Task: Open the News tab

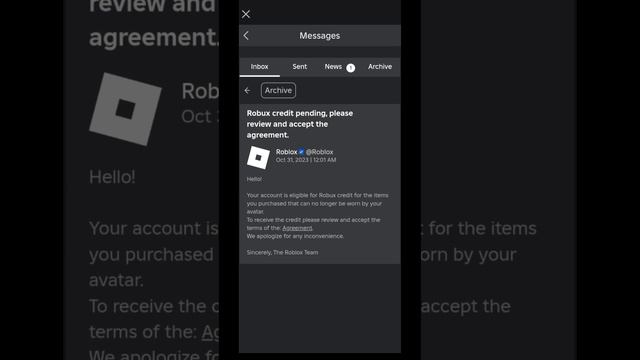Action: (x=333, y=67)
